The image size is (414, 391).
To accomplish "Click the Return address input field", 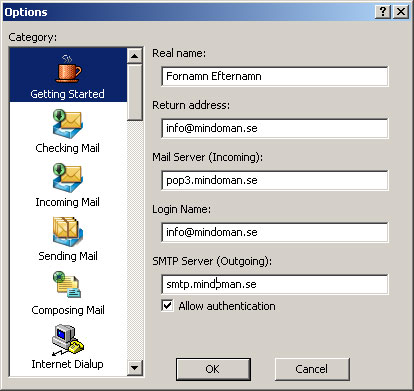I will pos(275,128).
